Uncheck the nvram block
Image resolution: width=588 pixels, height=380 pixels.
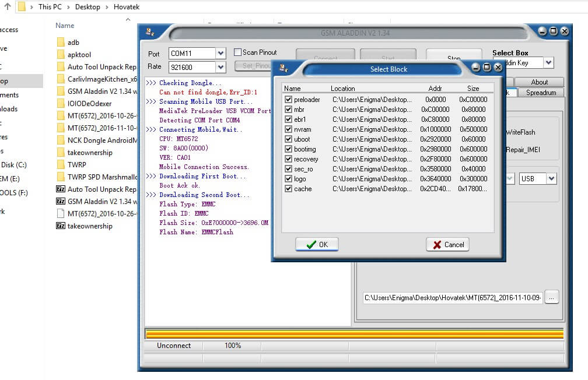288,129
